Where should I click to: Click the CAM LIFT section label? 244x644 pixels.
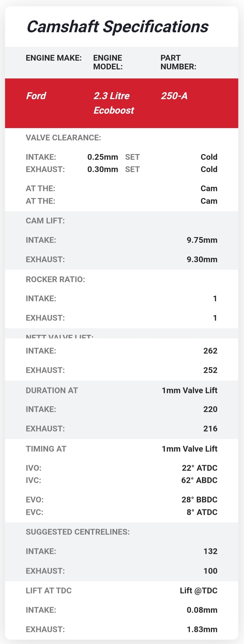[45, 221]
